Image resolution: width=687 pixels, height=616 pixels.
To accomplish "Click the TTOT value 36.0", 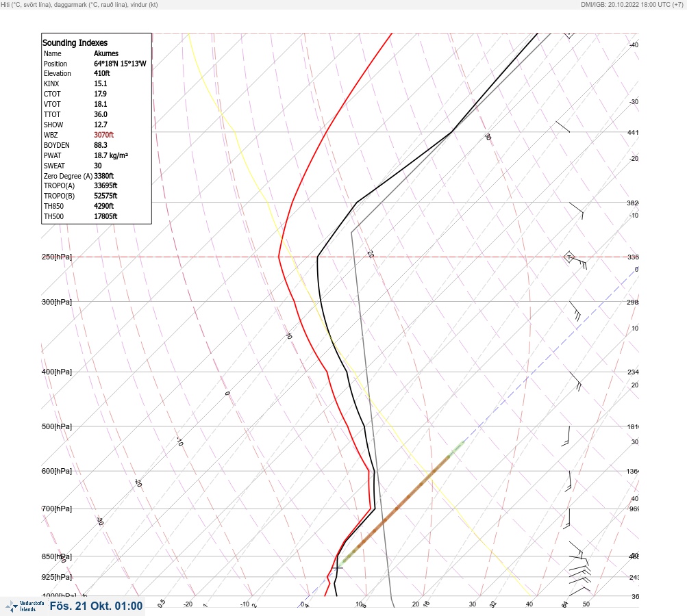I will click(100, 114).
